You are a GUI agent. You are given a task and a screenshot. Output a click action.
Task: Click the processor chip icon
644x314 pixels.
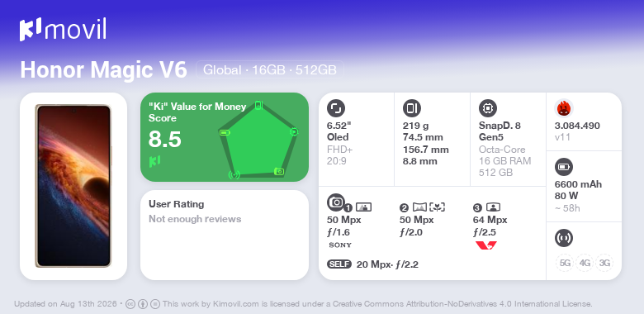488,108
